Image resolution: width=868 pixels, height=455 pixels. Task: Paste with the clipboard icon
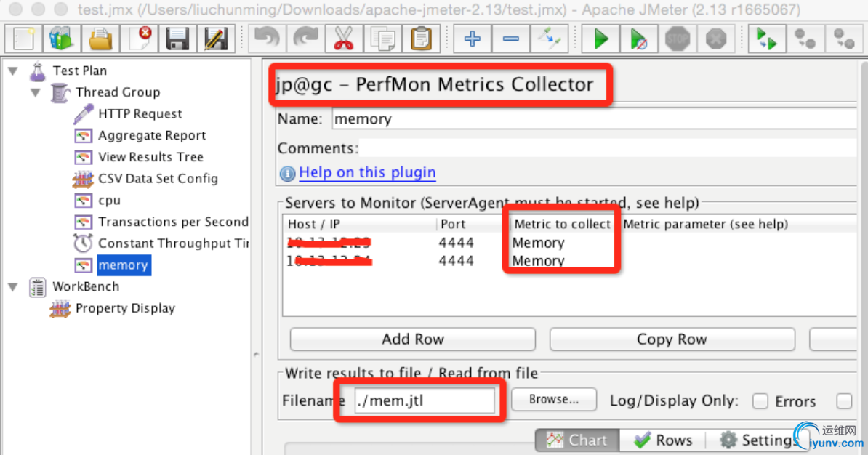point(421,39)
